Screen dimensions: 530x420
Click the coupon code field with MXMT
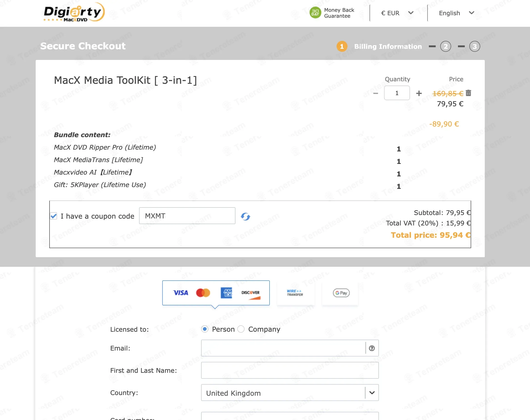(187, 216)
